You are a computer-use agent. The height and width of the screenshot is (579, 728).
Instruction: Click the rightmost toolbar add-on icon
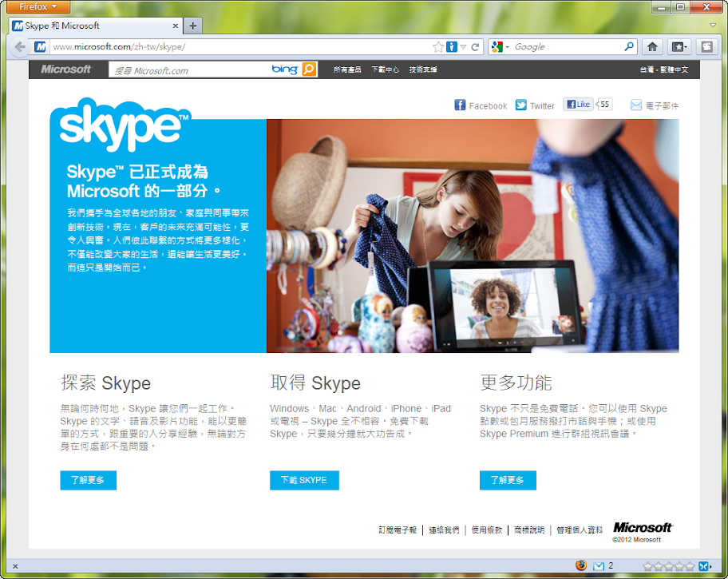[x=706, y=46]
